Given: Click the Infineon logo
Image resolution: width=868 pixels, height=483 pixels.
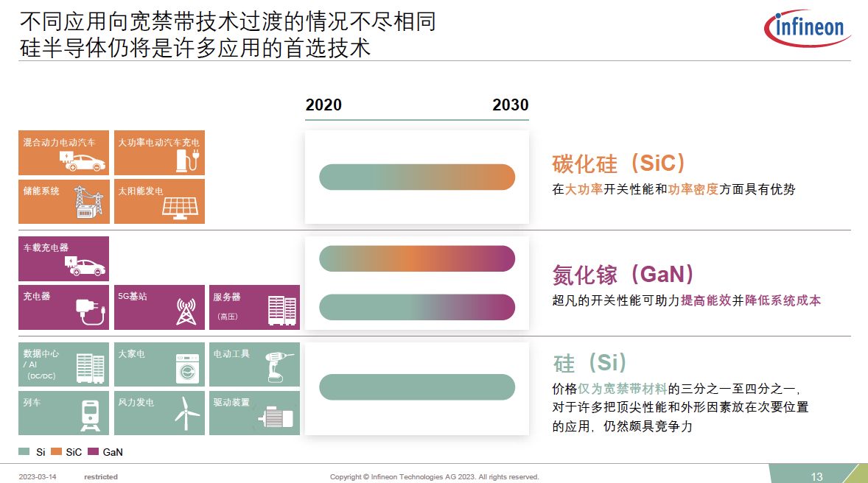Looking at the screenshot, I should point(808,29).
